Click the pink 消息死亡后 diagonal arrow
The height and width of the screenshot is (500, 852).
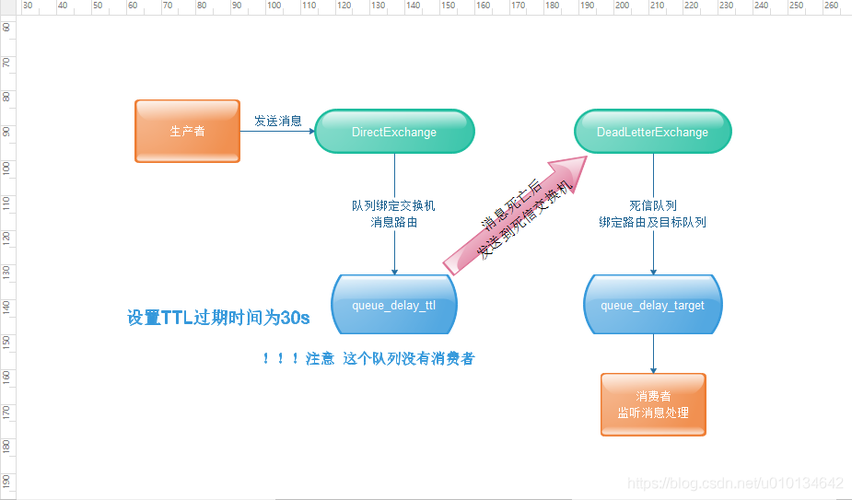(515, 215)
